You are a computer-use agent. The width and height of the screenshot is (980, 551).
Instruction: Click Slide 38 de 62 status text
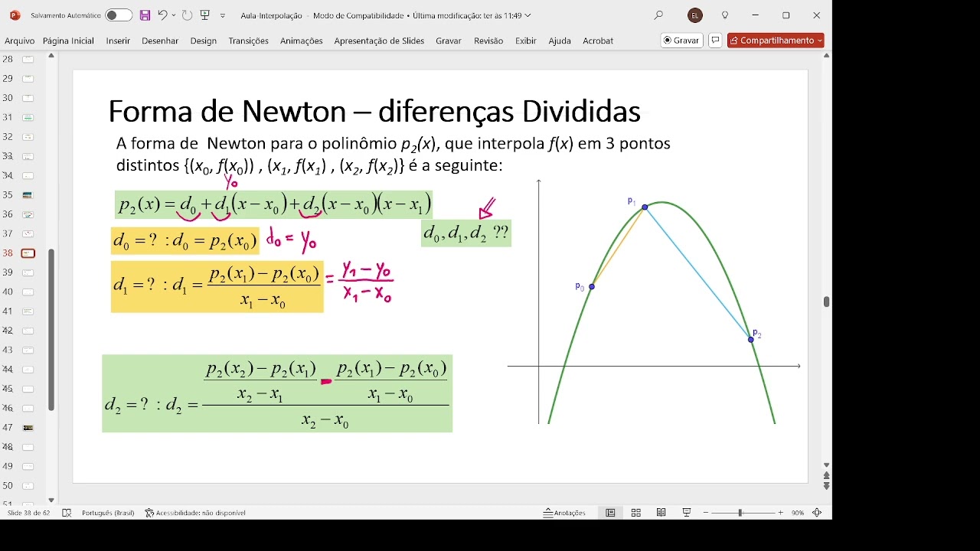pyautogui.click(x=29, y=513)
